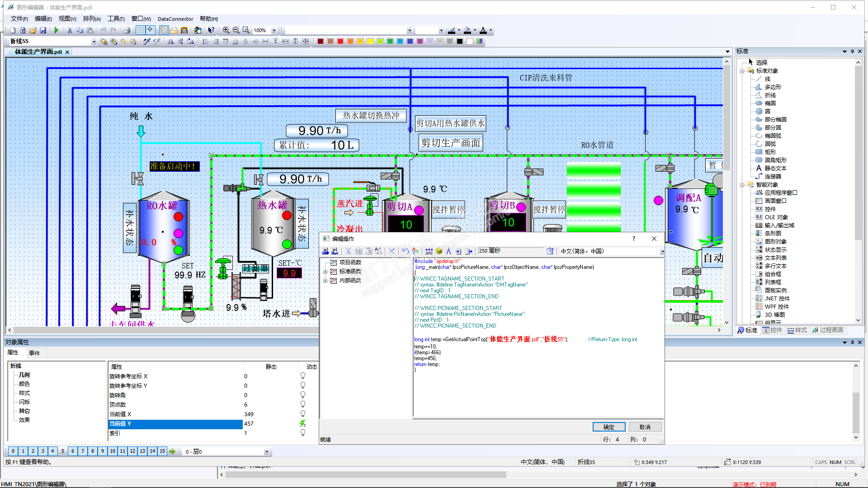868x488 pixels.
Task: Click the Zoom In magnifier icon
Action: click(226, 30)
